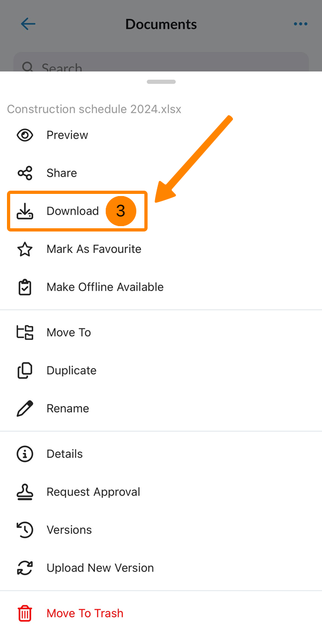
Task: Tap the Details info icon
Action: pyautogui.click(x=25, y=454)
